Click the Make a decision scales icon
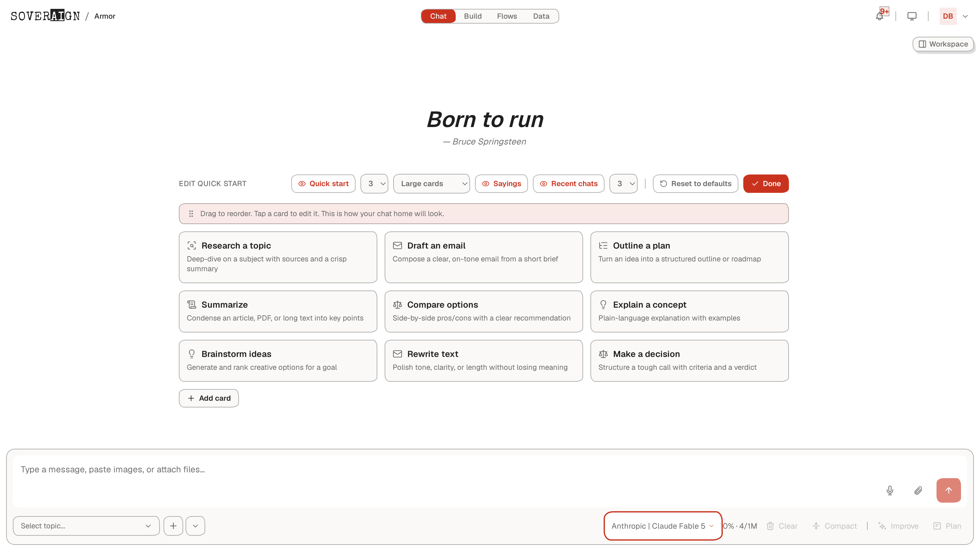Screen dimensions: 980x551 click(603, 354)
